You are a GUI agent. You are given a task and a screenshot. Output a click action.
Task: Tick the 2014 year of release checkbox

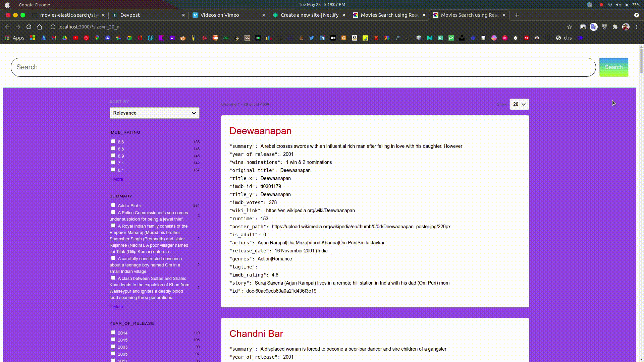[113, 333]
